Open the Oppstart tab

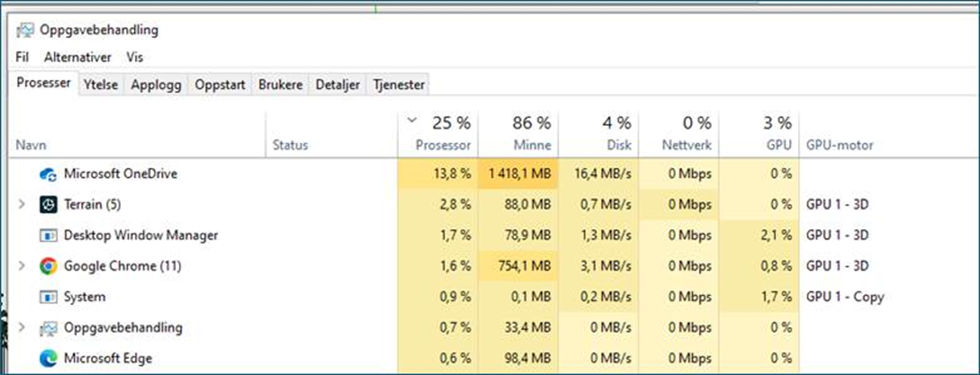coord(221,84)
